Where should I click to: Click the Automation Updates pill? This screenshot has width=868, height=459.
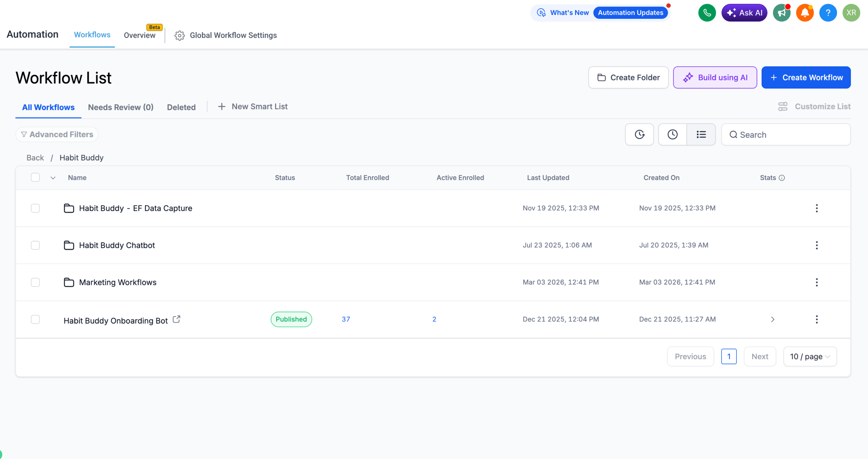[630, 13]
